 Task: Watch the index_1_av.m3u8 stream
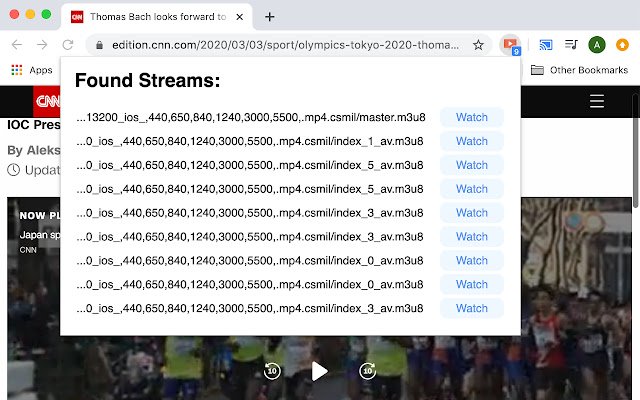[471, 141]
